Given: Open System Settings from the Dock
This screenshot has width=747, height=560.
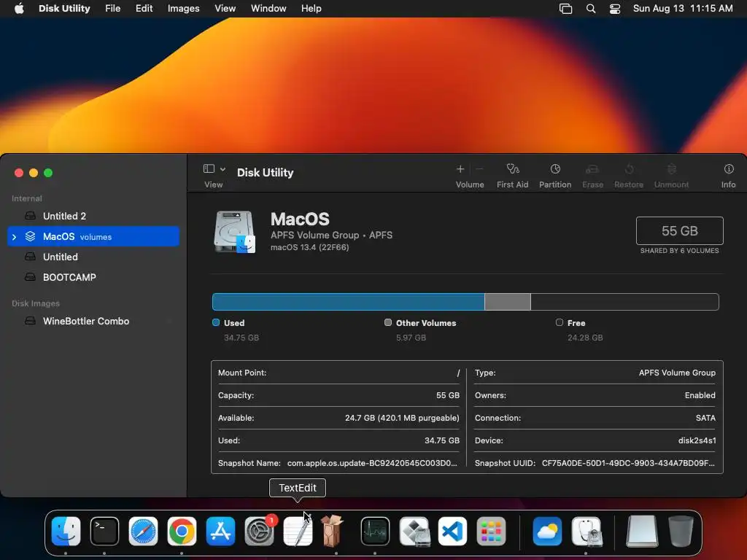Looking at the screenshot, I should (259, 531).
